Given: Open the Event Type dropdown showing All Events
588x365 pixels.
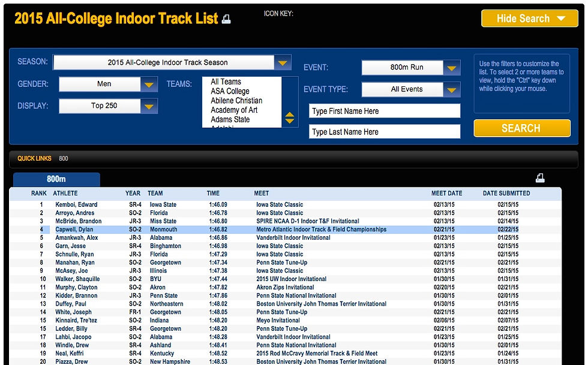Looking at the screenshot, I should point(411,89).
